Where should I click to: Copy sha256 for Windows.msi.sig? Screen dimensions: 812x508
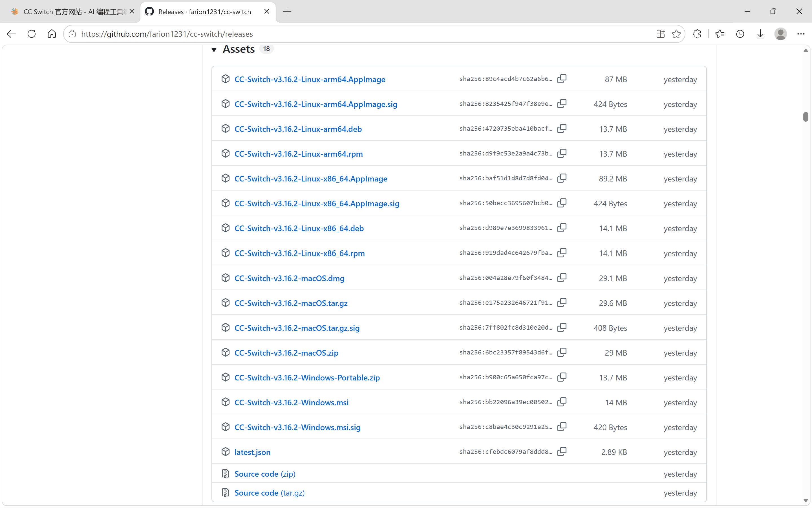562,427
